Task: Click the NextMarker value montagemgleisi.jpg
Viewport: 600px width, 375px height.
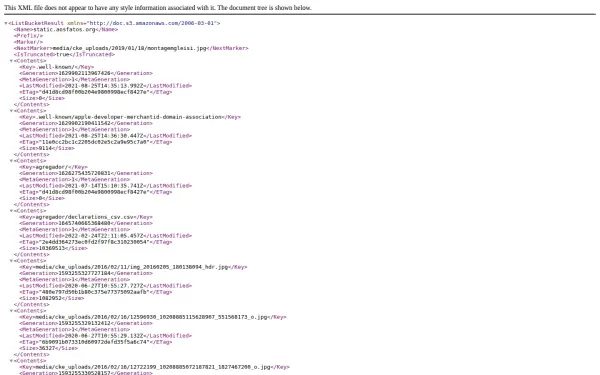Action: [x=129, y=48]
